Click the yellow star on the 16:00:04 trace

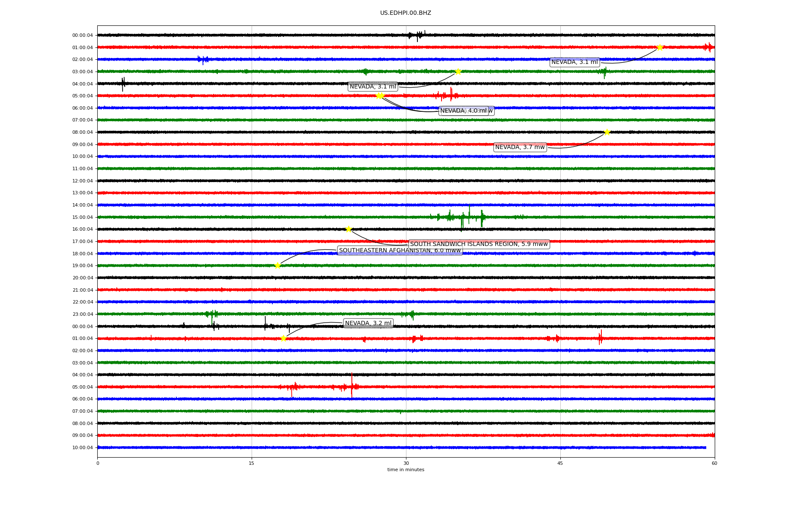coord(348,229)
